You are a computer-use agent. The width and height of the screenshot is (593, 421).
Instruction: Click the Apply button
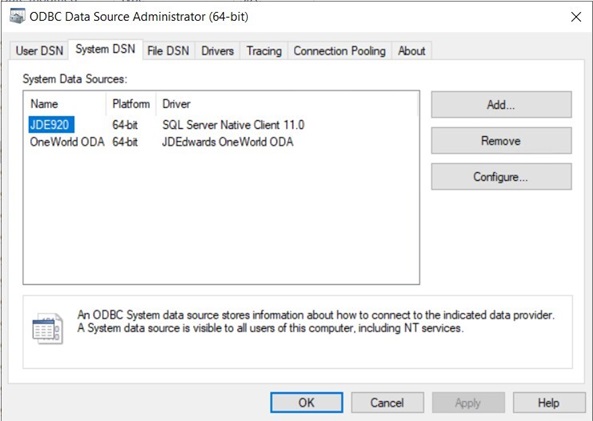click(468, 402)
